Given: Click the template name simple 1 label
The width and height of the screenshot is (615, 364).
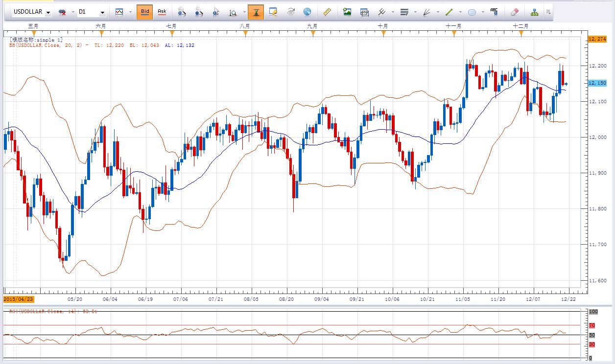Looking at the screenshot, I should (35, 40).
